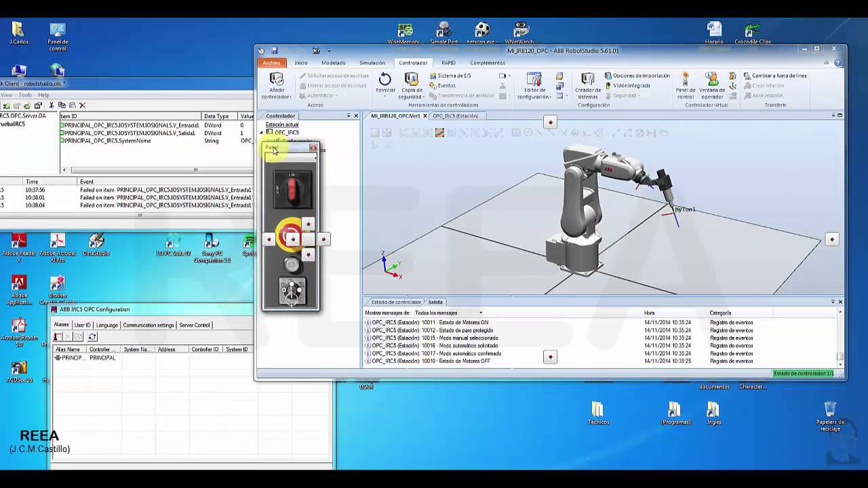Open Tools menu in OPC Client
Screen dimensions: 868x488
point(25,95)
